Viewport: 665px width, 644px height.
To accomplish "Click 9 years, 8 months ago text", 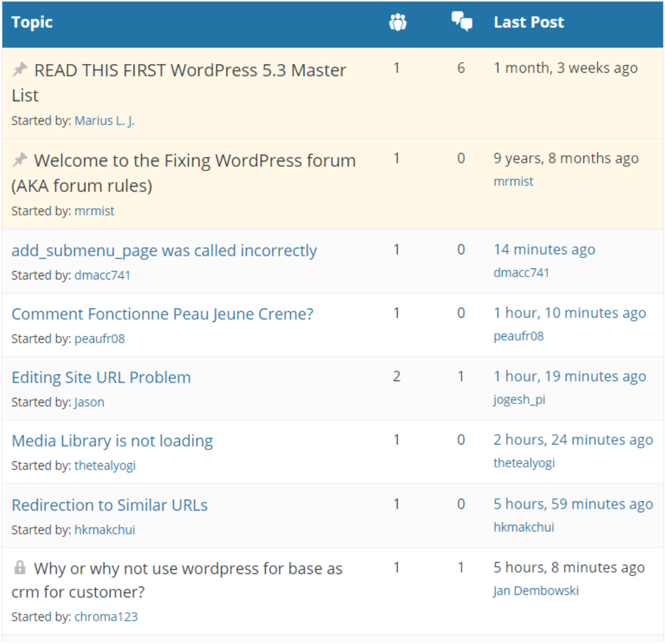I will point(566,158).
